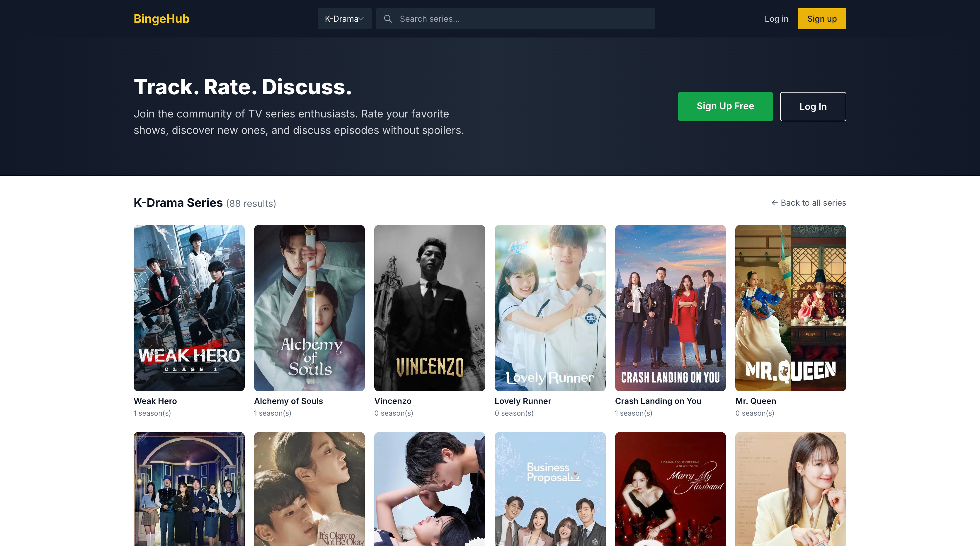Open the Business Proposal poster
This screenshot has height=546, width=980.
(x=550, y=490)
